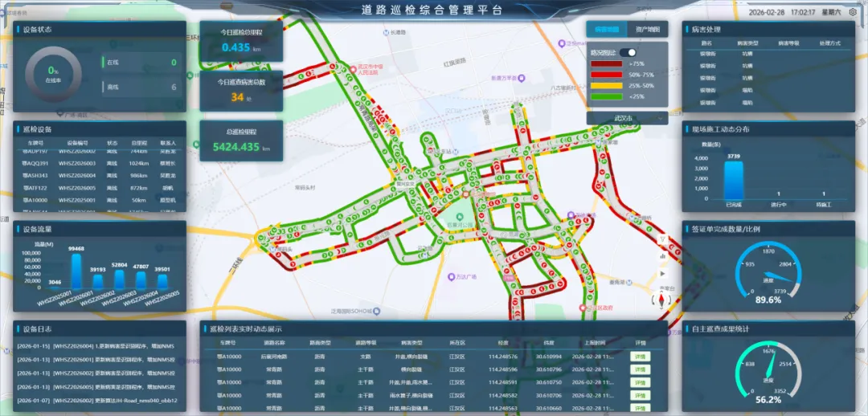Select the WHSZ2026004 log entry
868x416 pixels.
pos(96,346)
